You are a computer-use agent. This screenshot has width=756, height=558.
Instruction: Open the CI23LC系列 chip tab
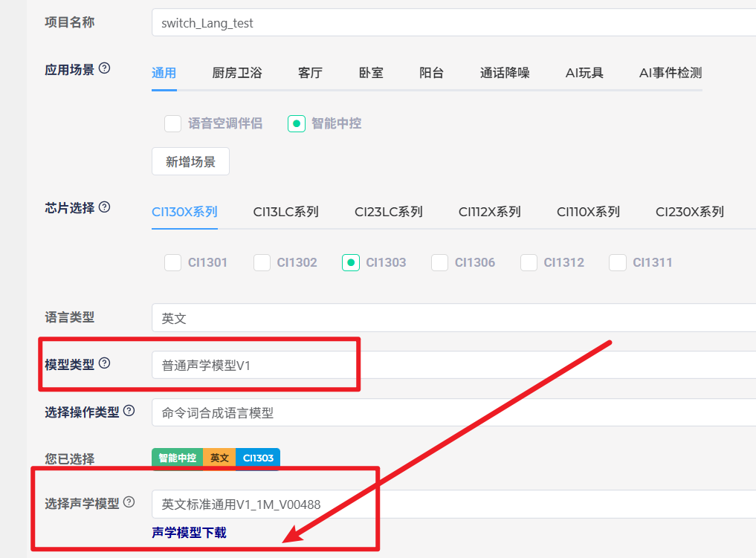point(389,212)
